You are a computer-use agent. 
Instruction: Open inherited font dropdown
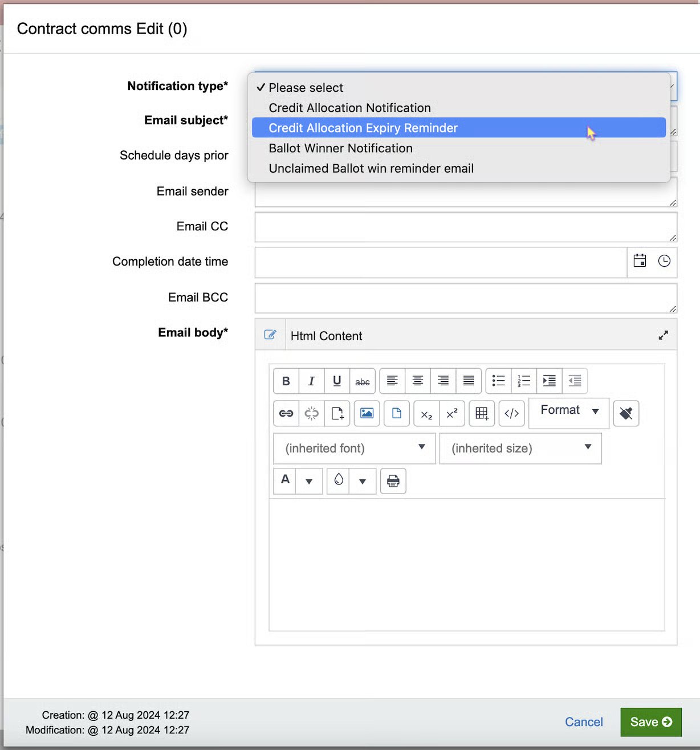point(355,449)
